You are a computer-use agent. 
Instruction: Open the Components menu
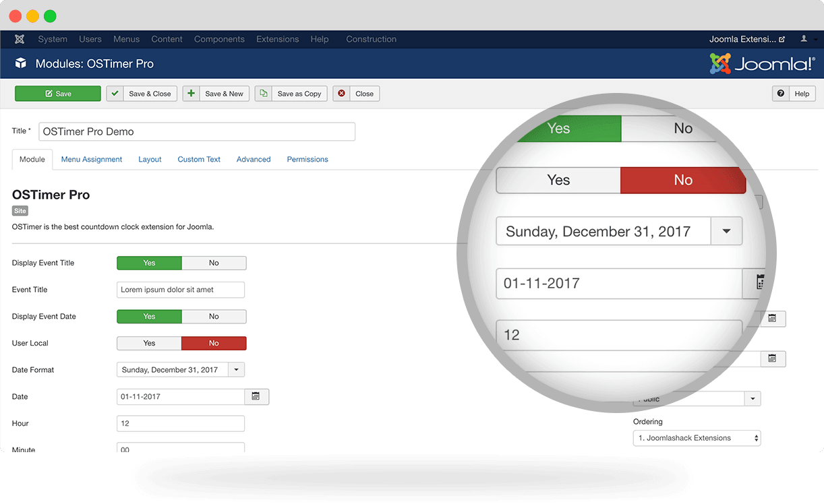point(219,39)
